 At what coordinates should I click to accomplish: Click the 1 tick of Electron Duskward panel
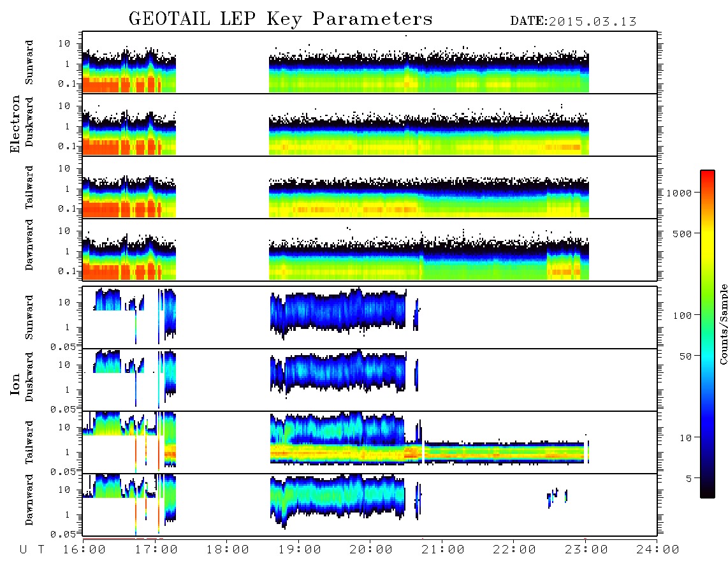point(68,127)
